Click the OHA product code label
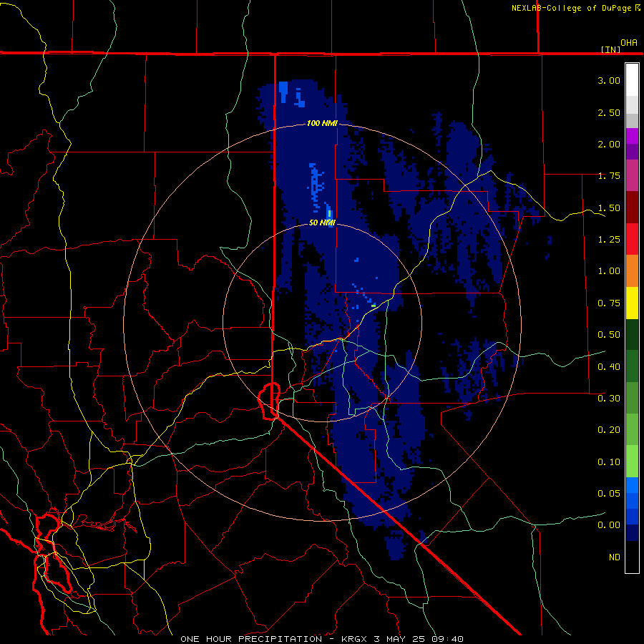The width and height of the screenshot is (644, 644). point(629,43)
